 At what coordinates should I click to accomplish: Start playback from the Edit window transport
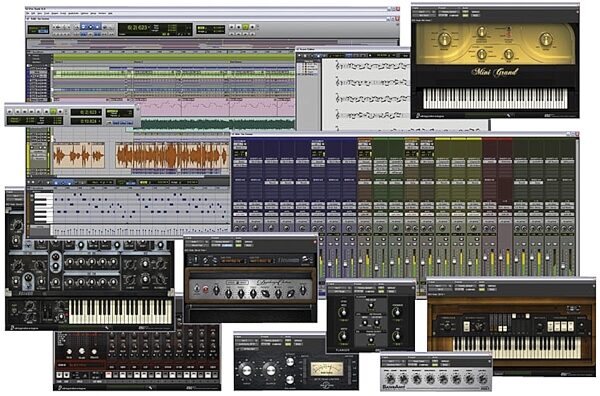(x=245, y=27)
